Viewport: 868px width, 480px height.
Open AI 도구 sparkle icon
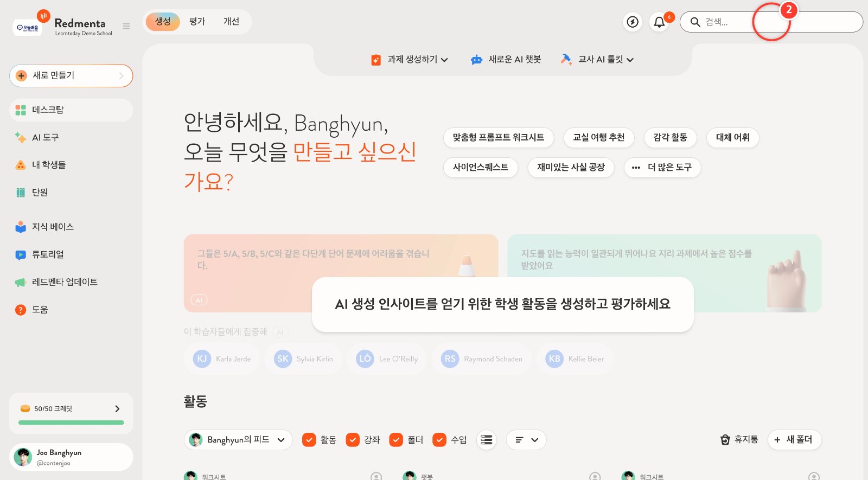[21, 138]
